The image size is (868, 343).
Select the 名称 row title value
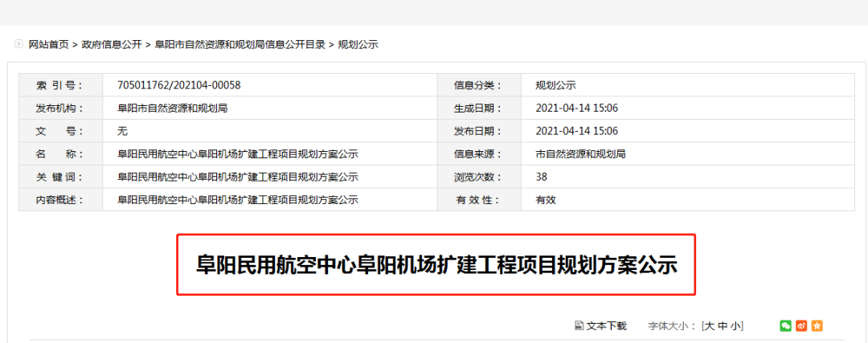238,154
